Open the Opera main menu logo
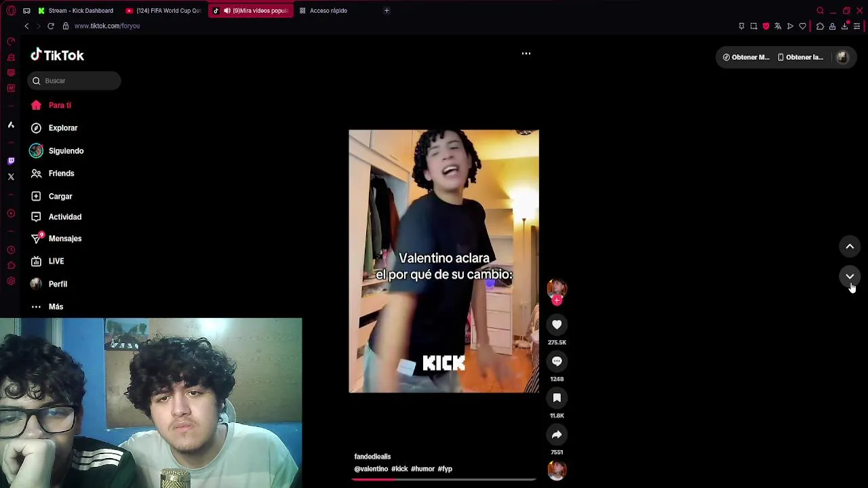Viewport: 868px width, 488px height. click(11, 11)
